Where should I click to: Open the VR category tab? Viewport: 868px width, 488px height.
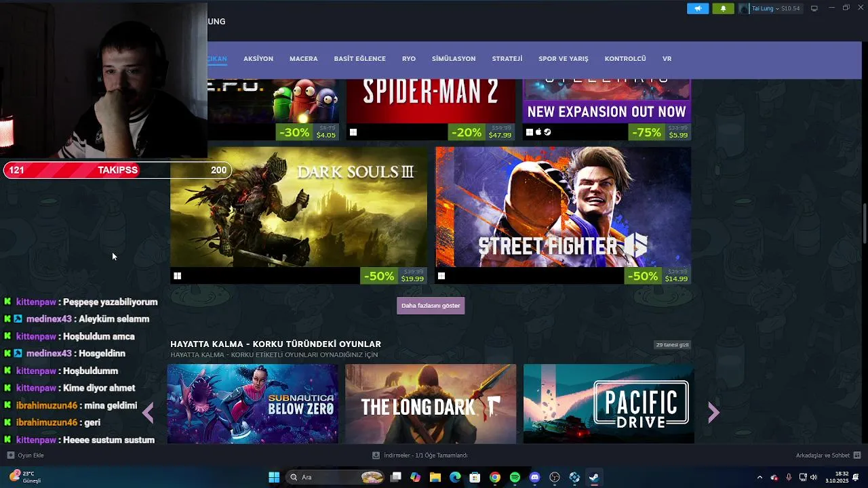click(667, 59)
